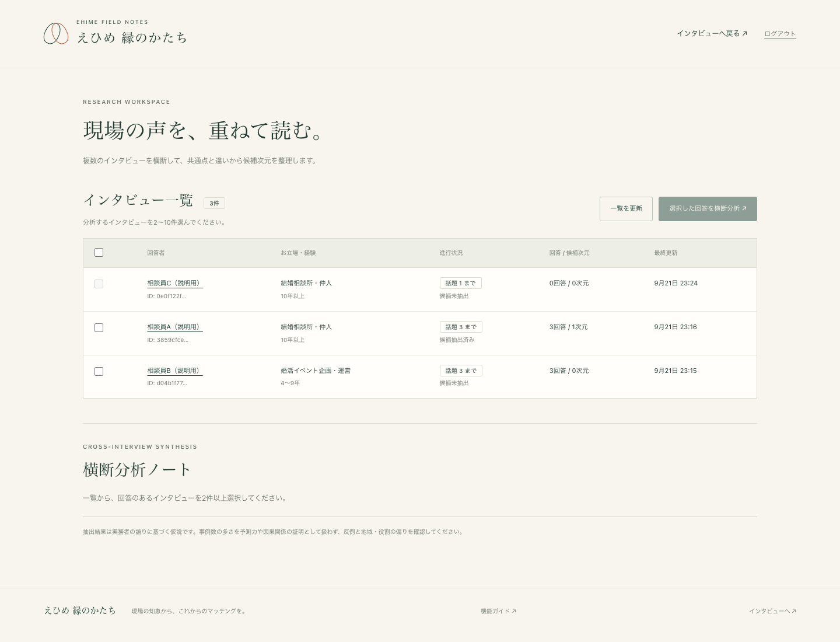
Task: Check the box for 相談員C（説明用）
Action: click(x=99, y=284)
